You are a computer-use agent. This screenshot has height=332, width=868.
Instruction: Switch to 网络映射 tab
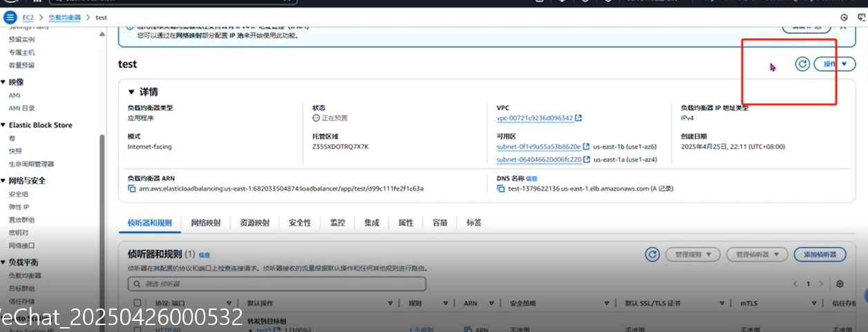tap(206, 223)
